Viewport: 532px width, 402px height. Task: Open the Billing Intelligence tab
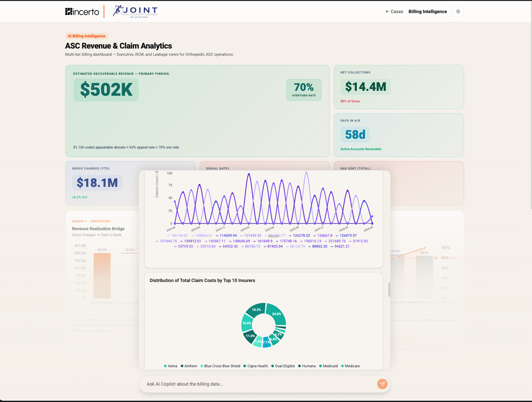428,11
